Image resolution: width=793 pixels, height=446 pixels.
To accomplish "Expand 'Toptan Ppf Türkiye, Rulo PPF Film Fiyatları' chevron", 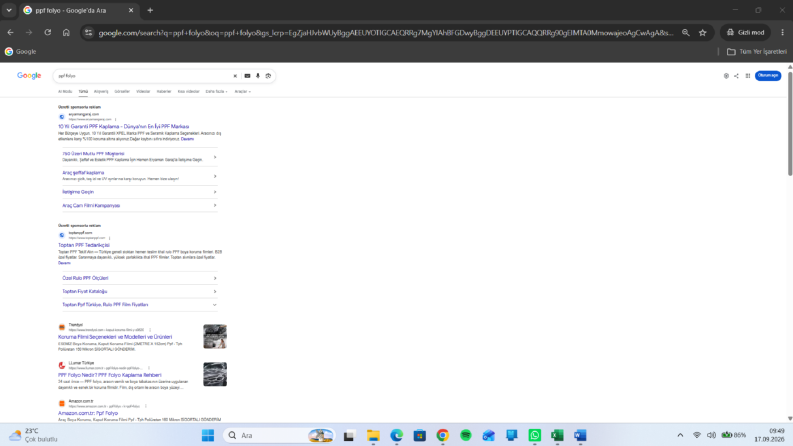I will 214,305.
